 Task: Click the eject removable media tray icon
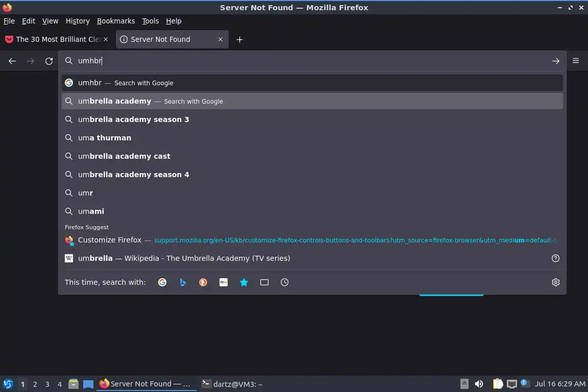464,384
